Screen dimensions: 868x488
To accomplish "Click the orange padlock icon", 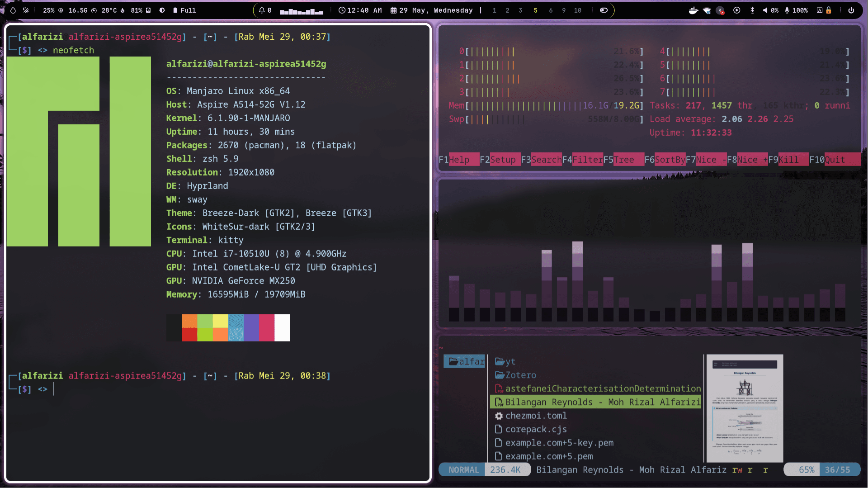I will pyautogui.click(x=828, y=10).
